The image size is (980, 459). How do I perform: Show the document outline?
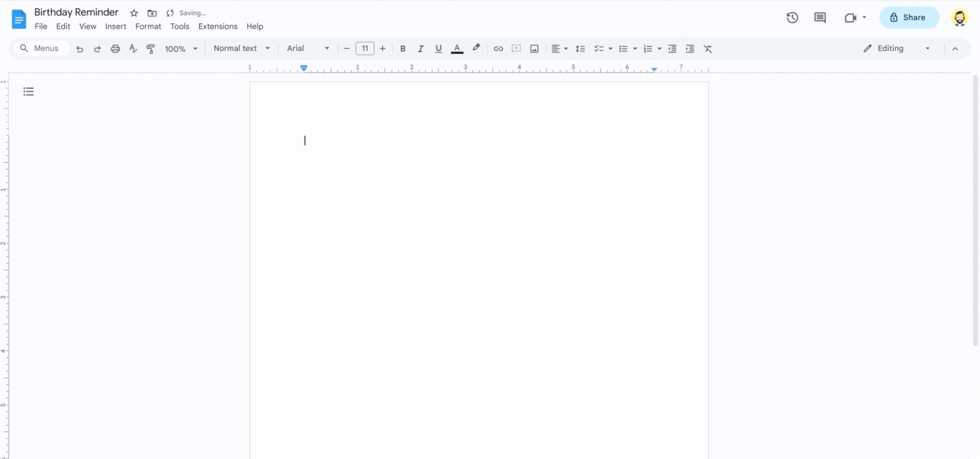tap(28, 91)
